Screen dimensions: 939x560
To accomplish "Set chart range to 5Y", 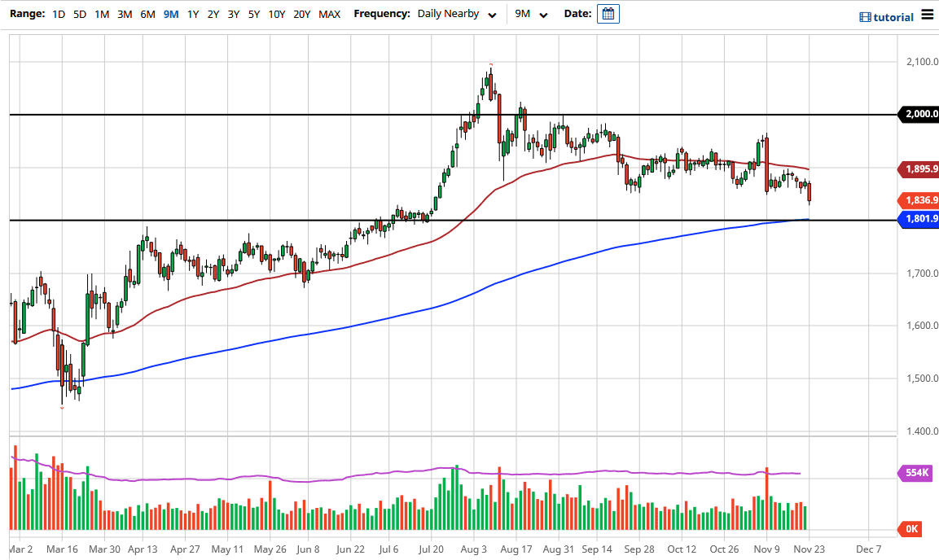I will pyautogui.click(x=254, y=14).
